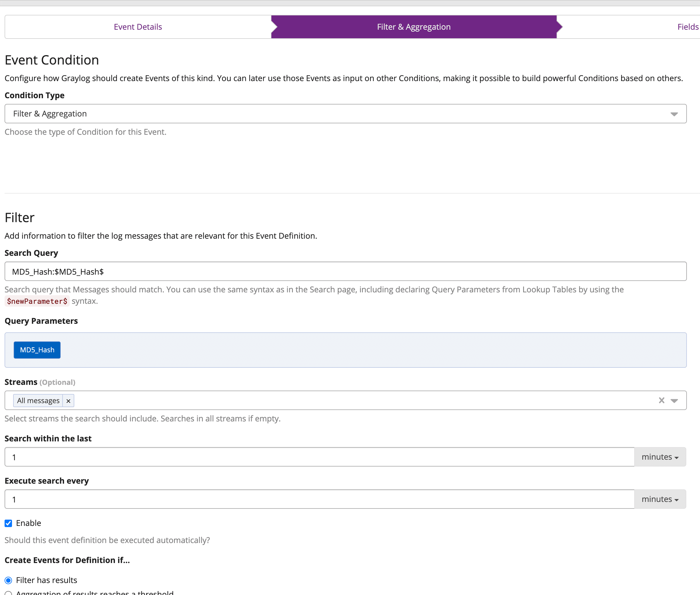Focus the Execute search every input
The image size is (700, 595).
coord(319,499)
